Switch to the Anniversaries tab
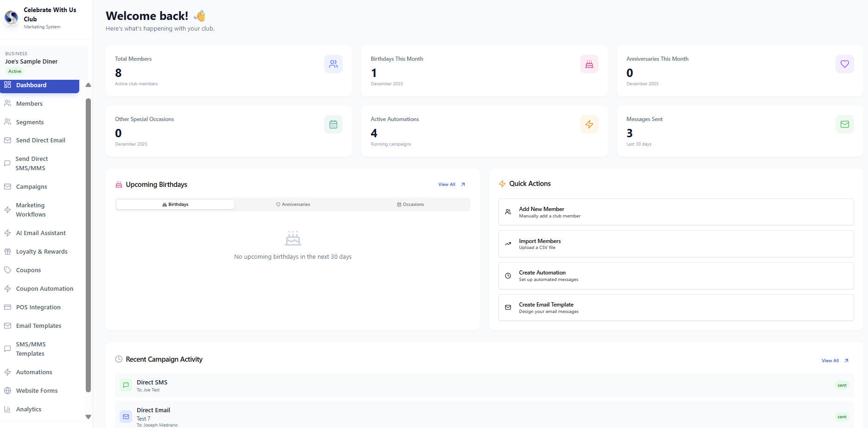Screen dimensions: 868x428 293,204
